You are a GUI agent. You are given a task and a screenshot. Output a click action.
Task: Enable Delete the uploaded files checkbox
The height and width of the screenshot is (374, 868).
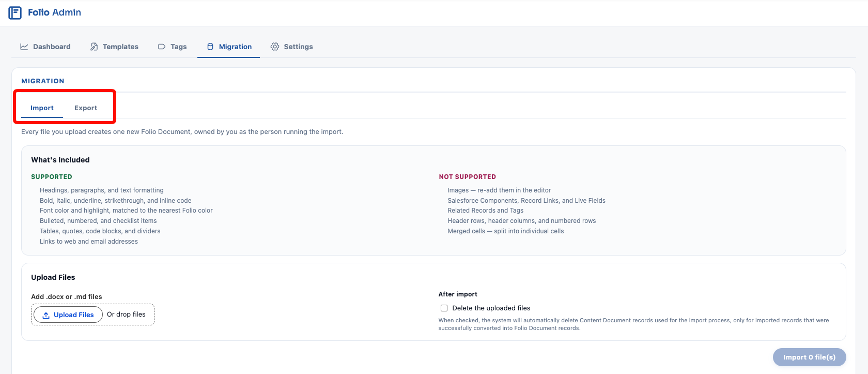click(x=444, y=308)
